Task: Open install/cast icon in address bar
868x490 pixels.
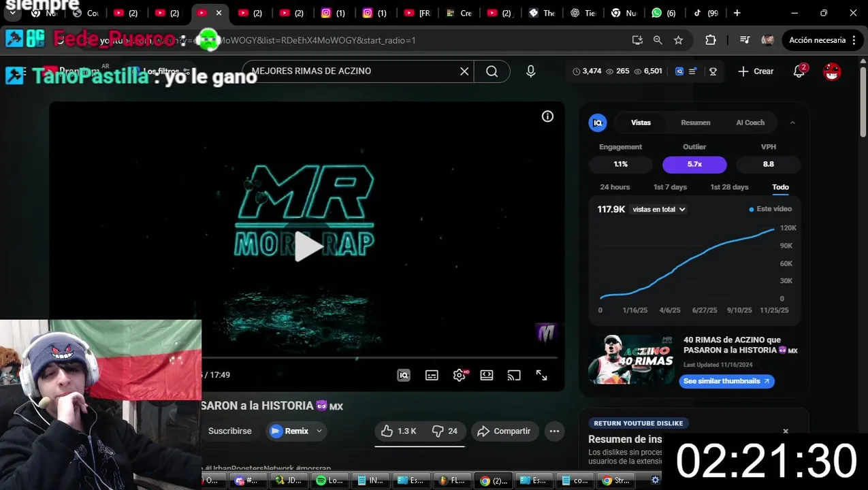Action: [x=637, y=40]
